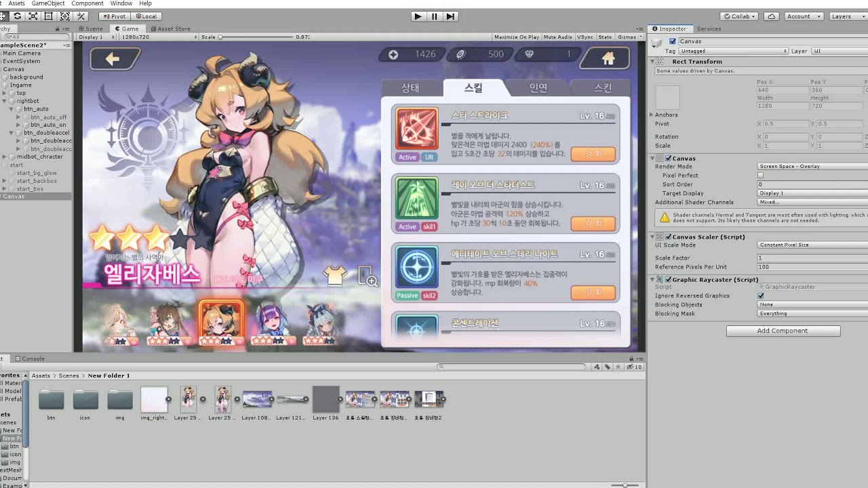Click the Maximize On Play button
This screenshot has width=868, height=488.
coord(517,37)
